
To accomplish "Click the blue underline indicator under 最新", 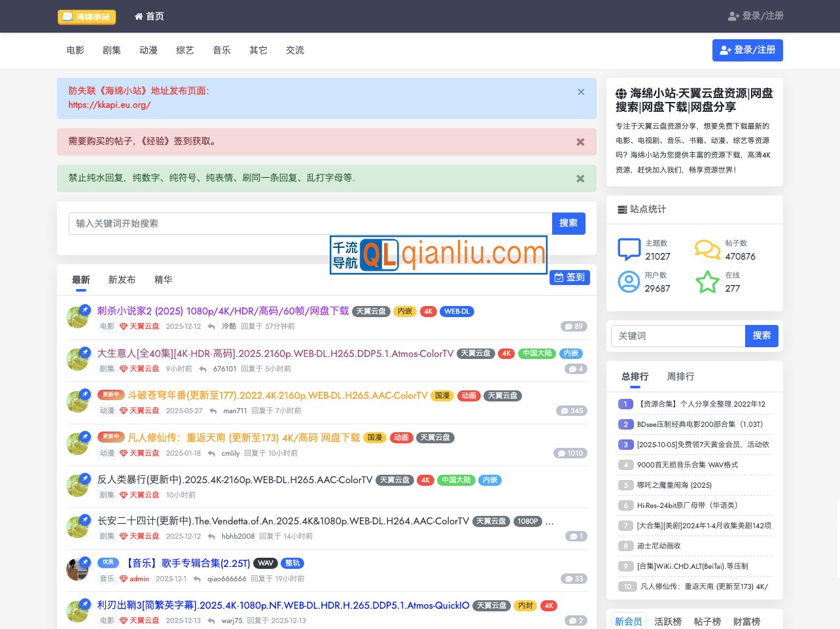I will coord(81,290).
